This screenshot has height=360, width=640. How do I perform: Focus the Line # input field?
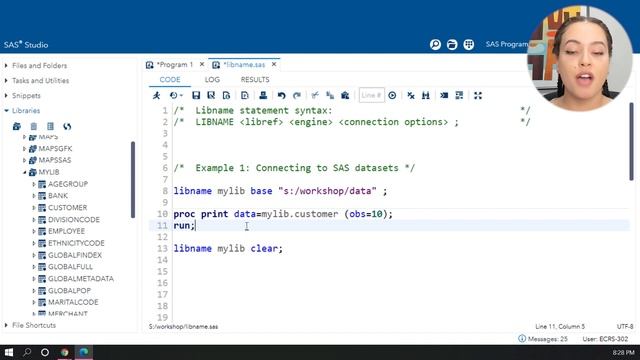pos(371,96)
